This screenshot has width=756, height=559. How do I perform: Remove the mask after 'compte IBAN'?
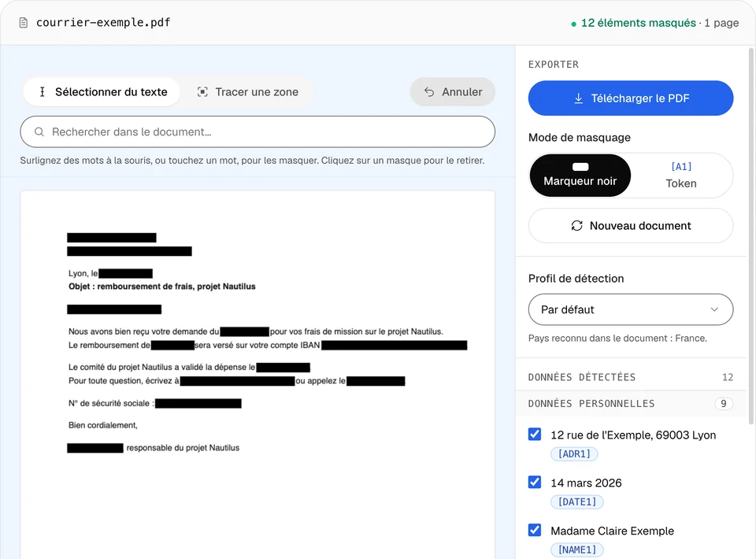click(x=395, y=345)
